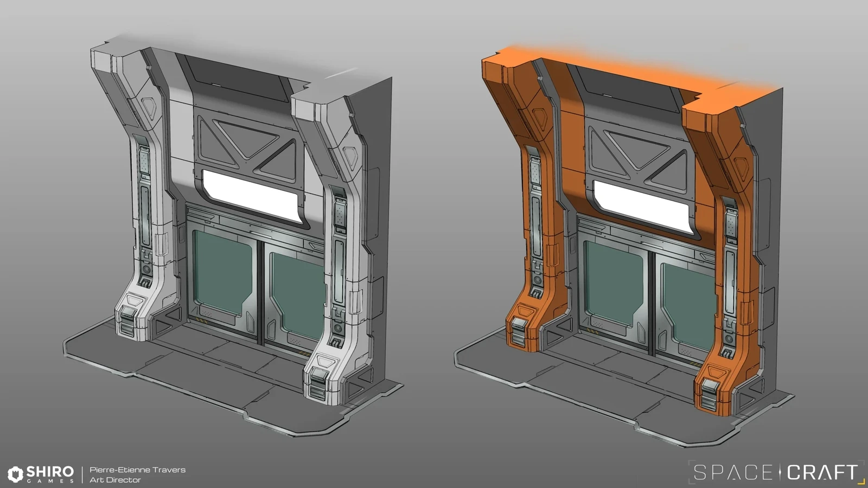This screenshot has height=488, width=868.
Task: Click the 'SHIRO' games wordmark text
Action: point(50,472)
